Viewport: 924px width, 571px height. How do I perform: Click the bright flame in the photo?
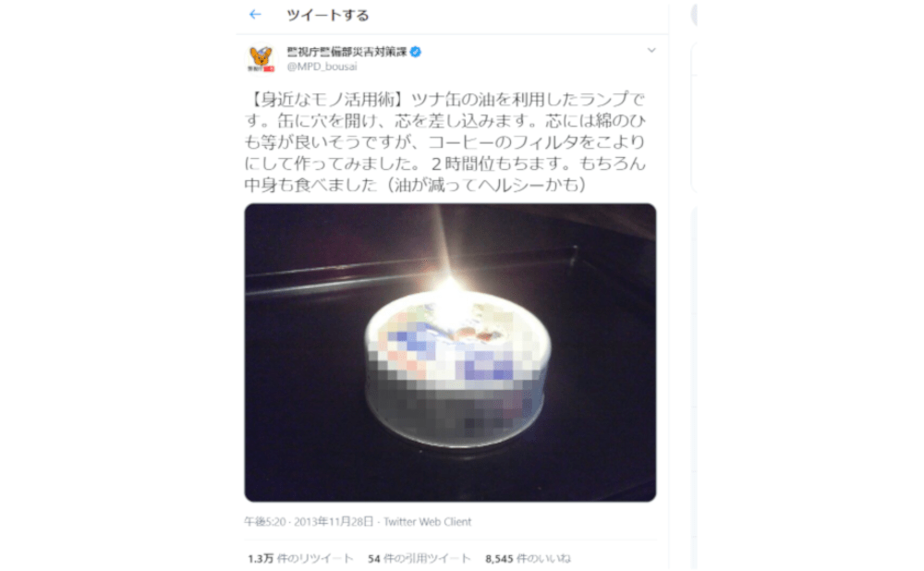(x=450, y=285)
